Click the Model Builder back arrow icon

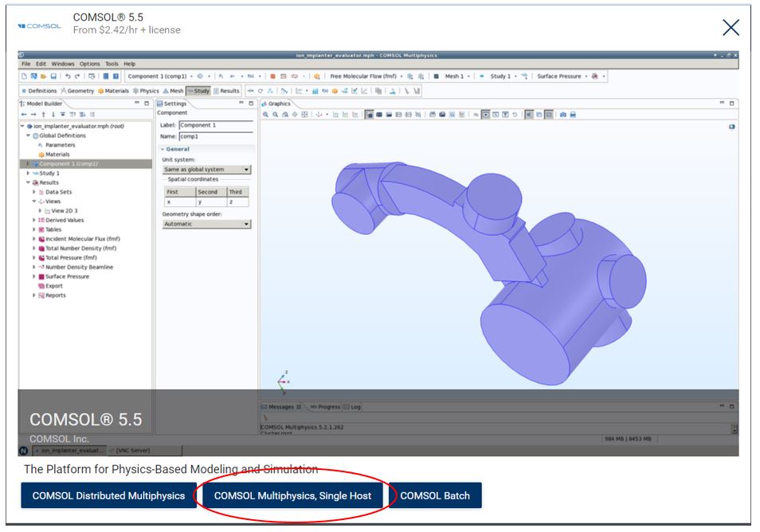click(24, 115)
